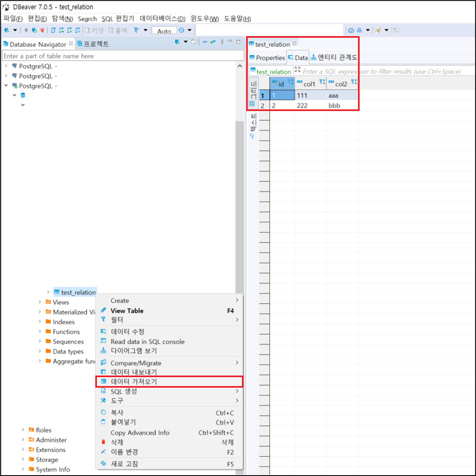The image size is (476, 476).
Task: Click the Auto commit mode box
Action: click(x=164, y=31)
